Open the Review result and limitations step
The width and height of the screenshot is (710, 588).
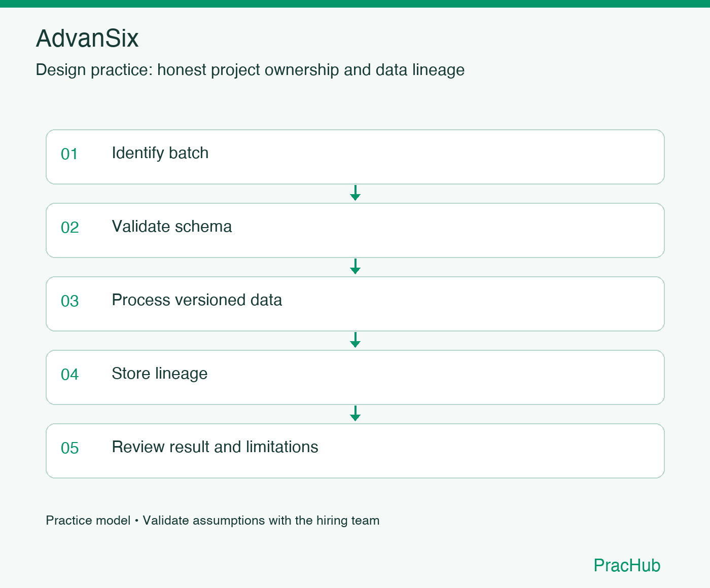click(355, 451)
